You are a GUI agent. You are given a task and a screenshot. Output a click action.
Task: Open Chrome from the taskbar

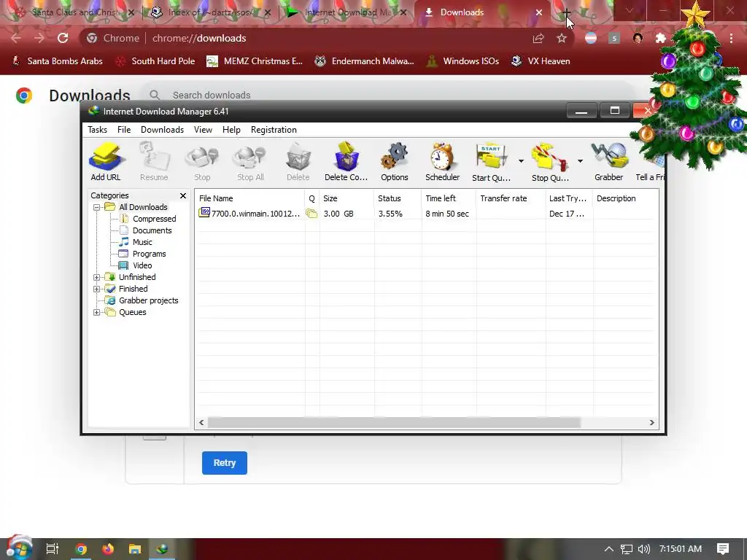click(81, 549)
